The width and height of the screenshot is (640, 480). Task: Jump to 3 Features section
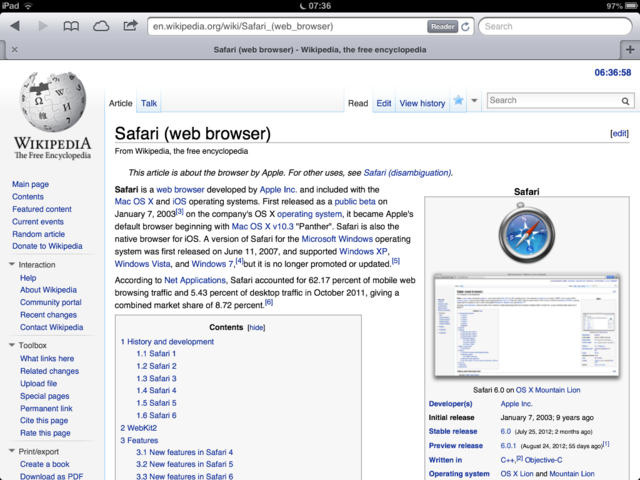pyautogui.click(x=139, y=440)
